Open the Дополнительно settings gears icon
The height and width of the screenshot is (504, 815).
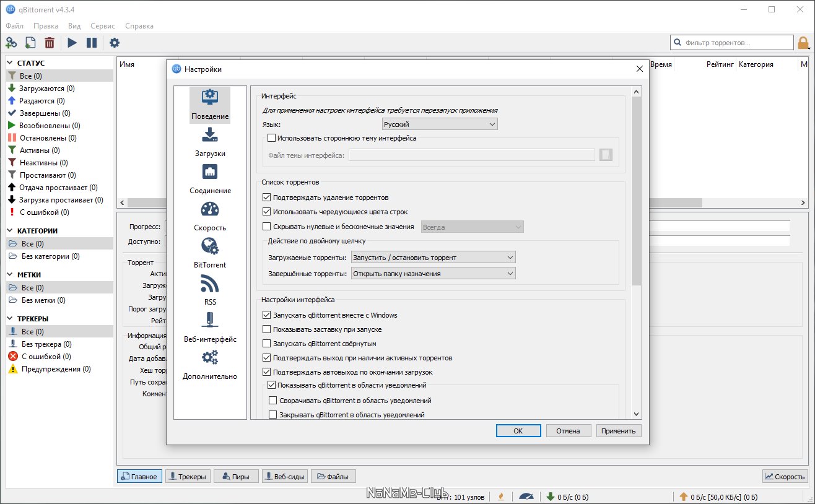pos(210,358)
